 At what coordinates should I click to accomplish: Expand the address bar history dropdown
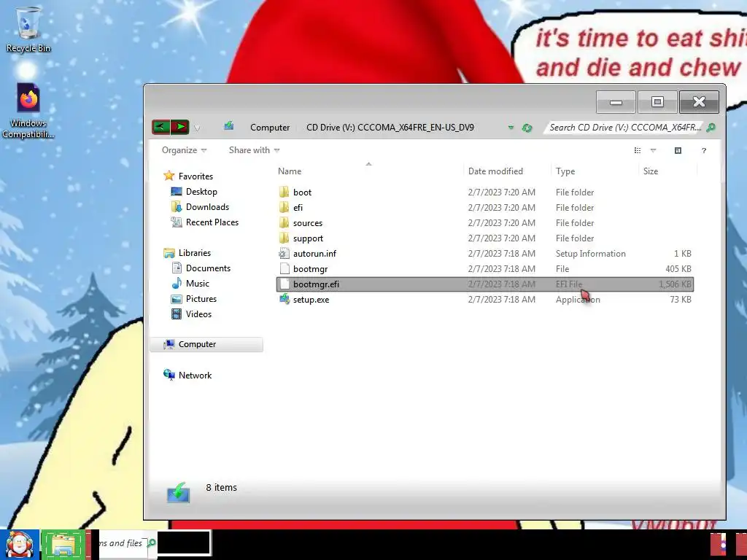[x=511, y=128]
